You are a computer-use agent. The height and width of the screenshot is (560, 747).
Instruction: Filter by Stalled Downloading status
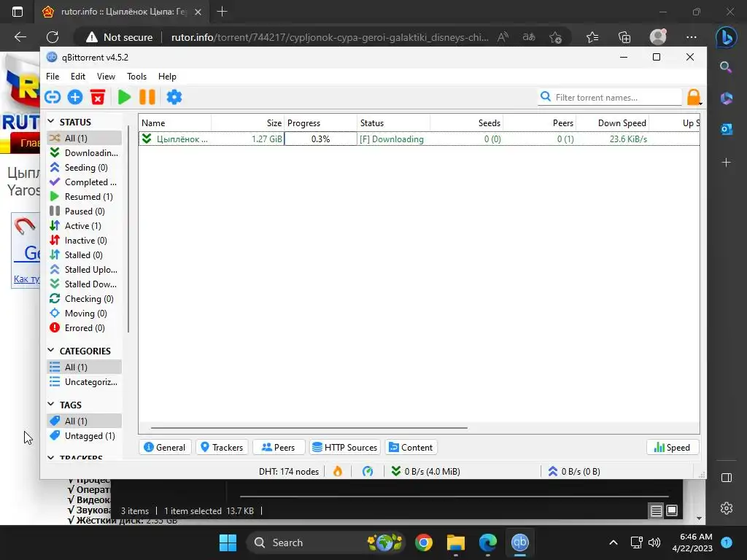[x=85, y=284]
